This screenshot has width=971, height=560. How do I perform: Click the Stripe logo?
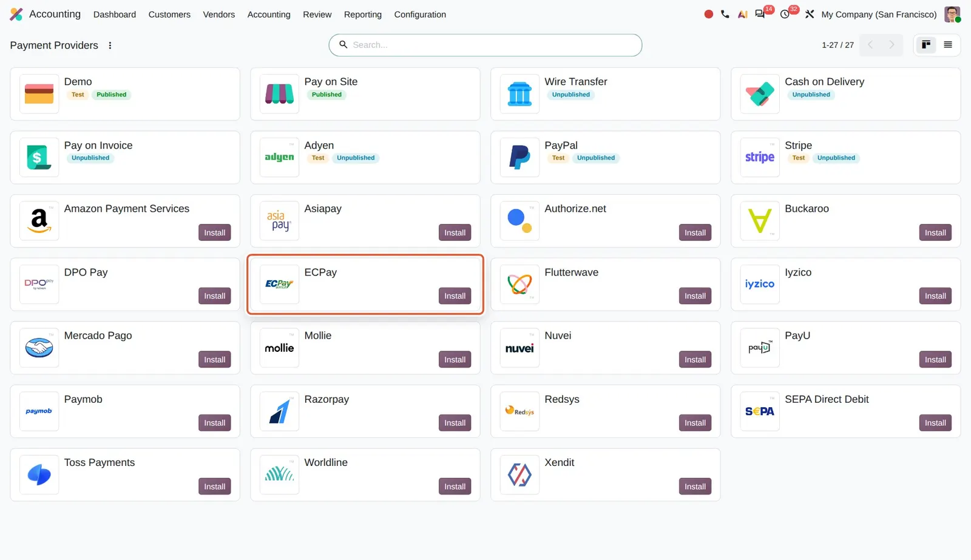pos(760,157)
